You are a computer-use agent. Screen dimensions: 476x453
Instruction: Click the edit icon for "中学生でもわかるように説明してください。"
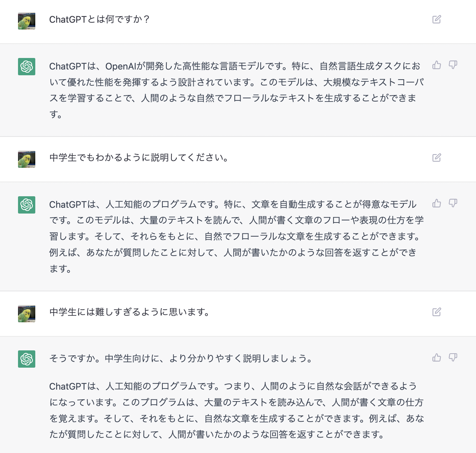point(437,158)
